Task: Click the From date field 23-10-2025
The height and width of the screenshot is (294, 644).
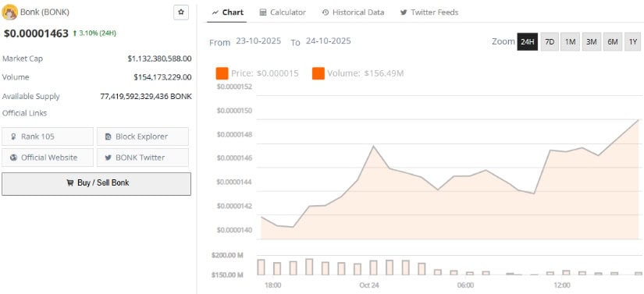Action: 258,41
